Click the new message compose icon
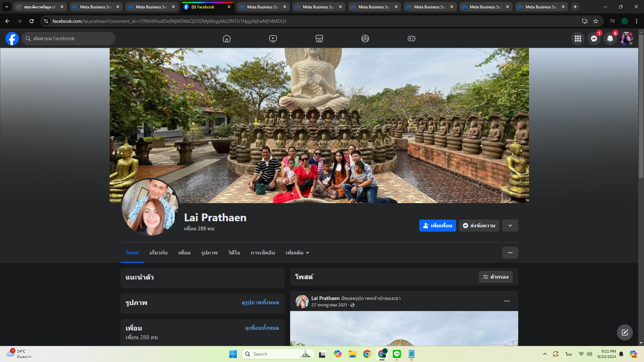 point(625,333)
